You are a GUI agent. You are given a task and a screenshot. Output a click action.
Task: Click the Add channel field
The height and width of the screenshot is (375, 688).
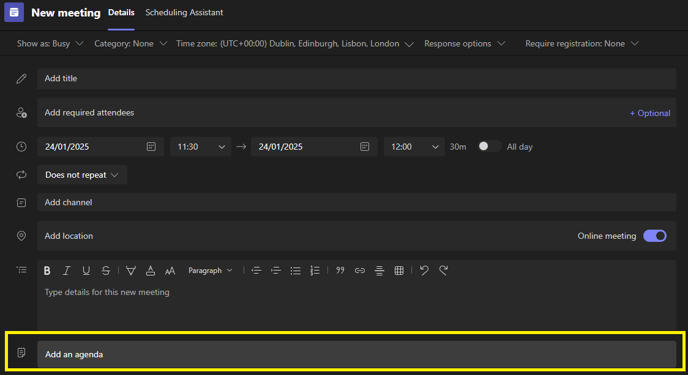(x=356, y=202)
